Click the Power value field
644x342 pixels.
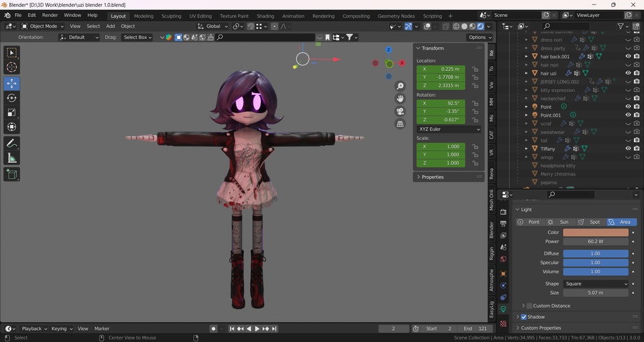pos(595,241)
